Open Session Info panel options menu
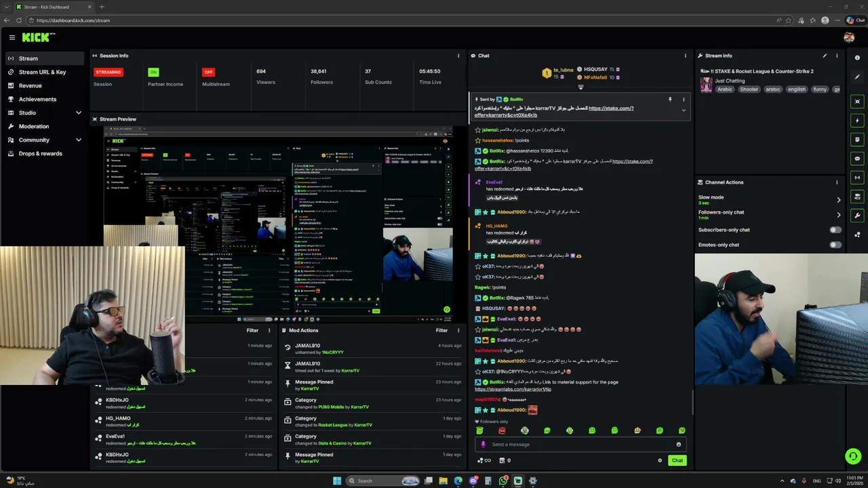 [x=458, y=56]
